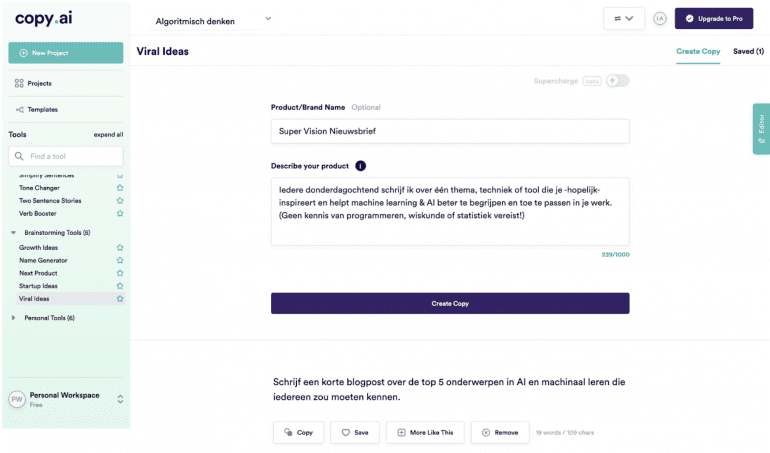This screenshot has height=453, width=770.
Task: Click the info icon beside Describe your product
Action: tap(360, 166)
